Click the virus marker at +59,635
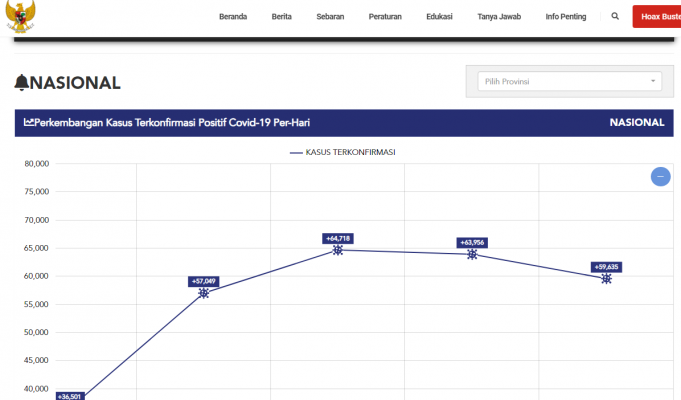The height and width of the screenshot is (400, 681). pyautogui.click(x=606, y=278)
